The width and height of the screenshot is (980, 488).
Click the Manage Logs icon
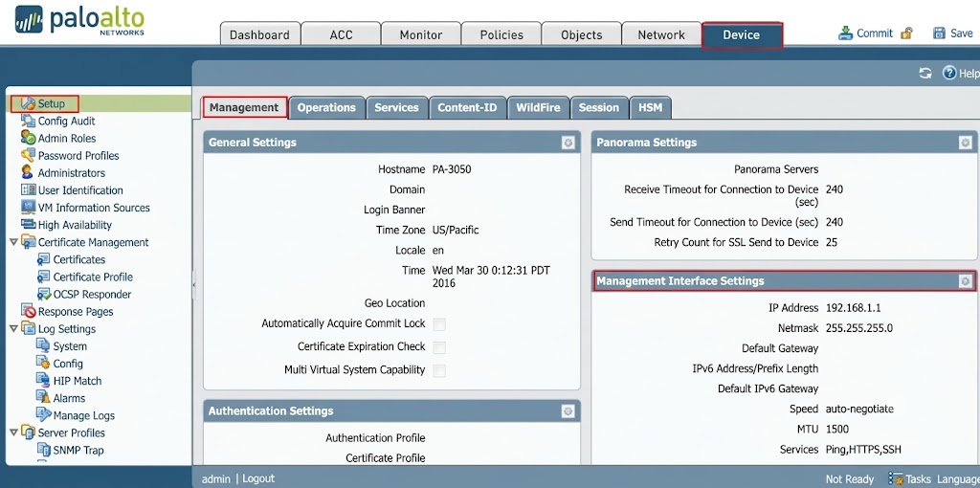(43, 415)
